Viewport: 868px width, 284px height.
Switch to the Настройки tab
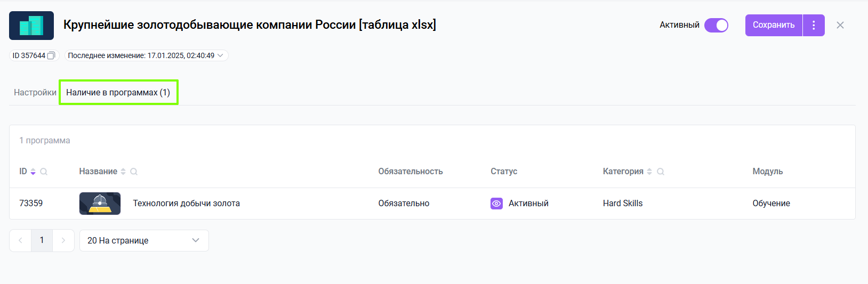tap(35, 93)
